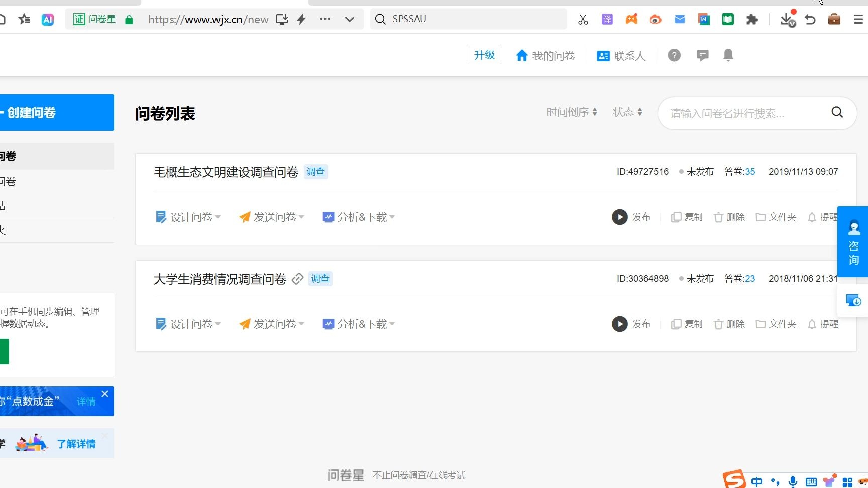Open the notifications bell icon
The image size is (868, 488).
[728, 55]
